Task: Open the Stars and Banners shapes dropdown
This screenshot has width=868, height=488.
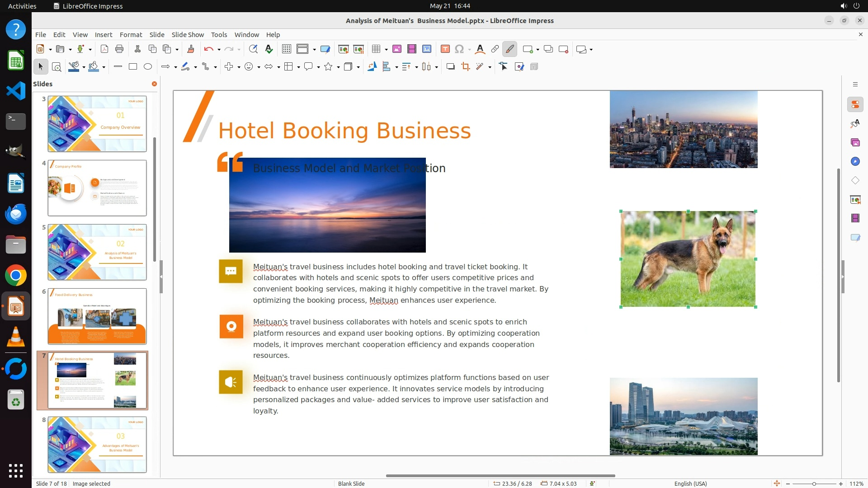Action: 338,67
